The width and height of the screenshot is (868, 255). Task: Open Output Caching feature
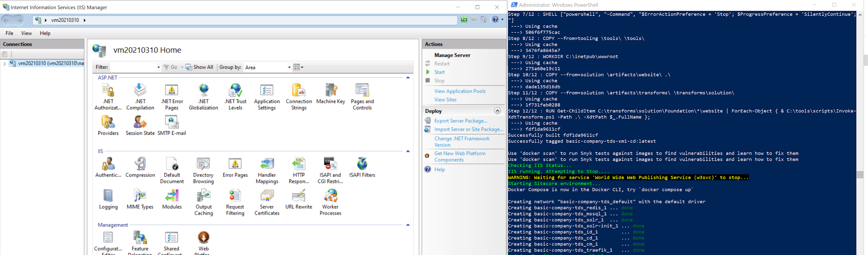(x=203, y=202)
